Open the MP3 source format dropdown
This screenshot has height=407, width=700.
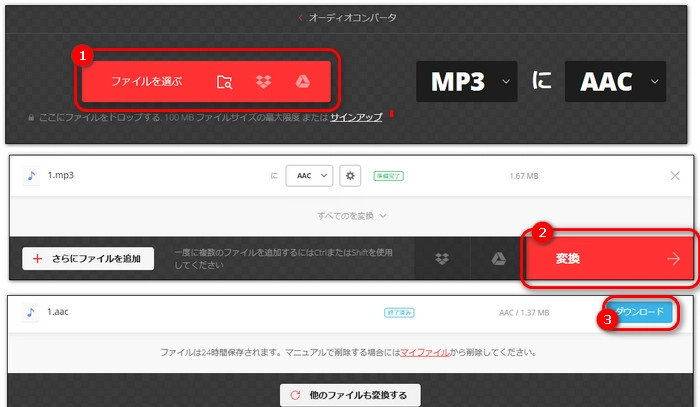(x=467, y=81)
